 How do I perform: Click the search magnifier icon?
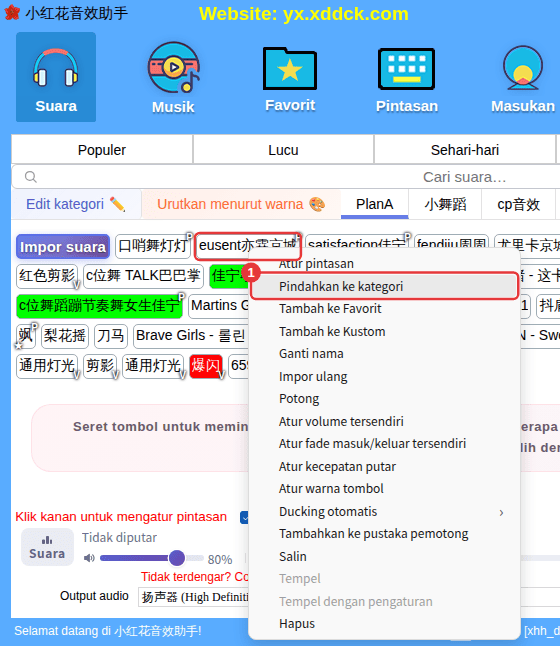(30, 177)
